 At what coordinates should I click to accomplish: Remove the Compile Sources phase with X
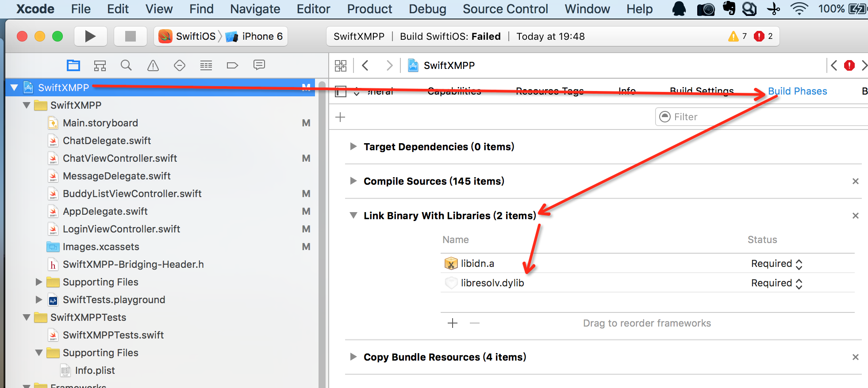coord(856,181)
